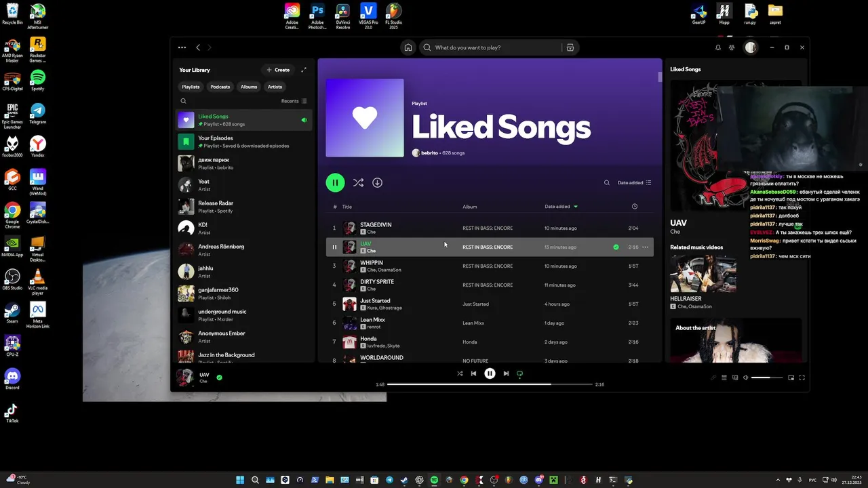This screenshot has height=488, width=868.
Task: Click the Spotify Home icon
Action: 408,47
